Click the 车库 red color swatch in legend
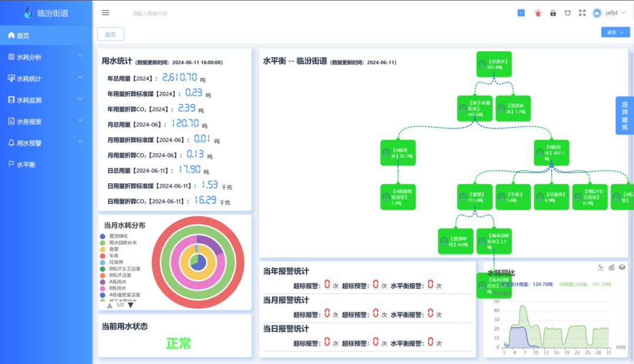 coord(103,255)
